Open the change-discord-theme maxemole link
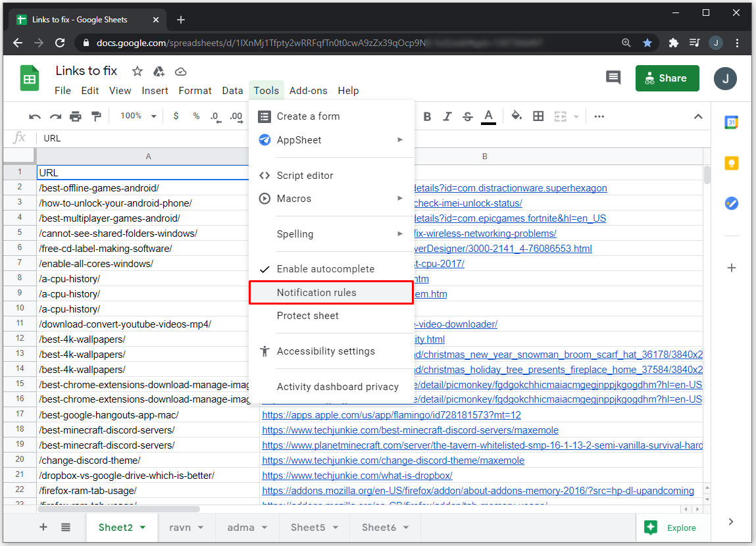Viewport: 756px width, 546px height. point(393,460)
